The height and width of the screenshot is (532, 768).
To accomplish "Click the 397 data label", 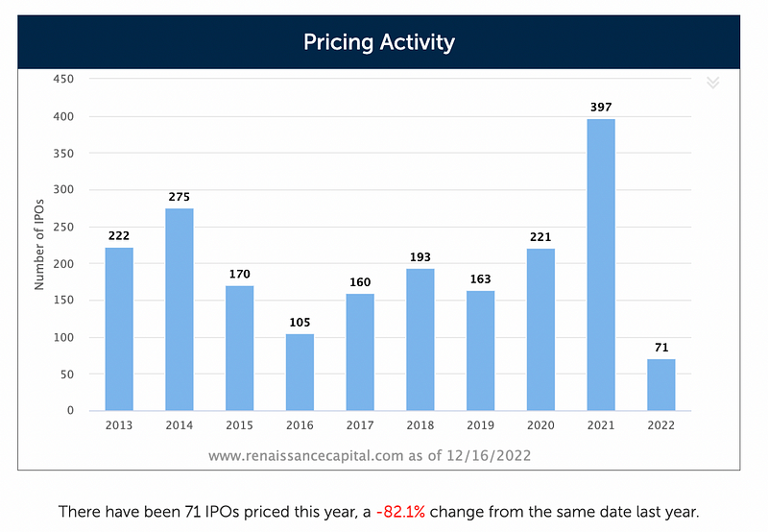I will click(601, 108).
